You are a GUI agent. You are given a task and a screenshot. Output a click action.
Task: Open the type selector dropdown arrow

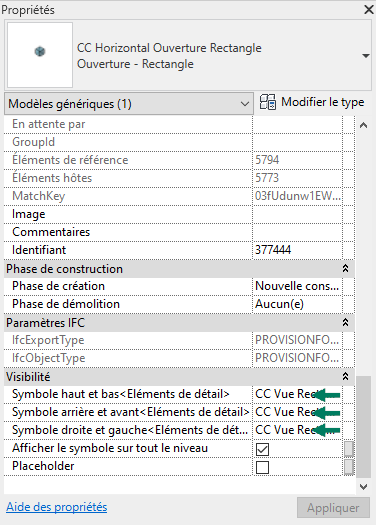click(x=366, y=56)
